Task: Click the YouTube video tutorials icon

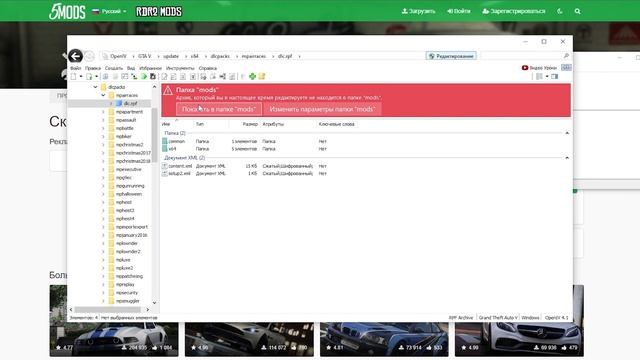Action: coord(525,68)
